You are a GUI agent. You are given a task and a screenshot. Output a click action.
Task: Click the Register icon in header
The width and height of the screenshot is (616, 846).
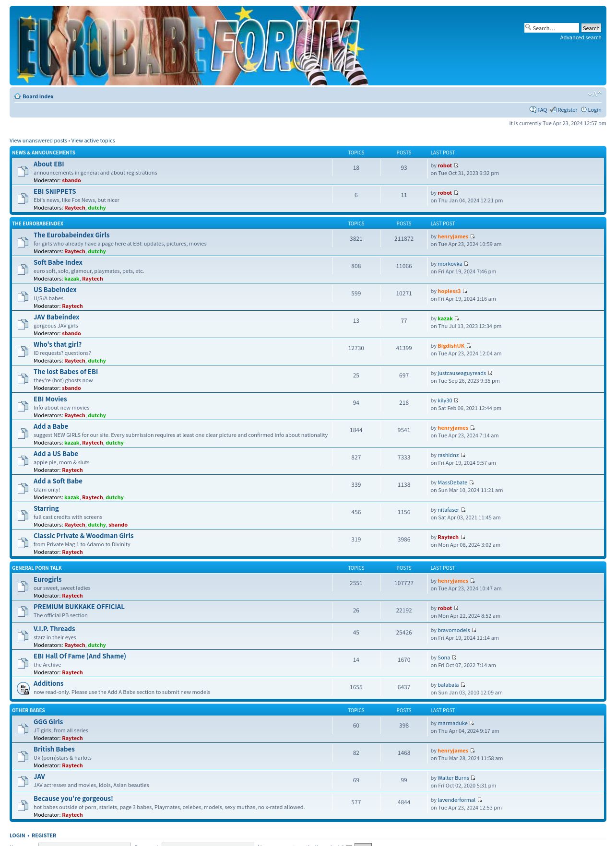554,109
